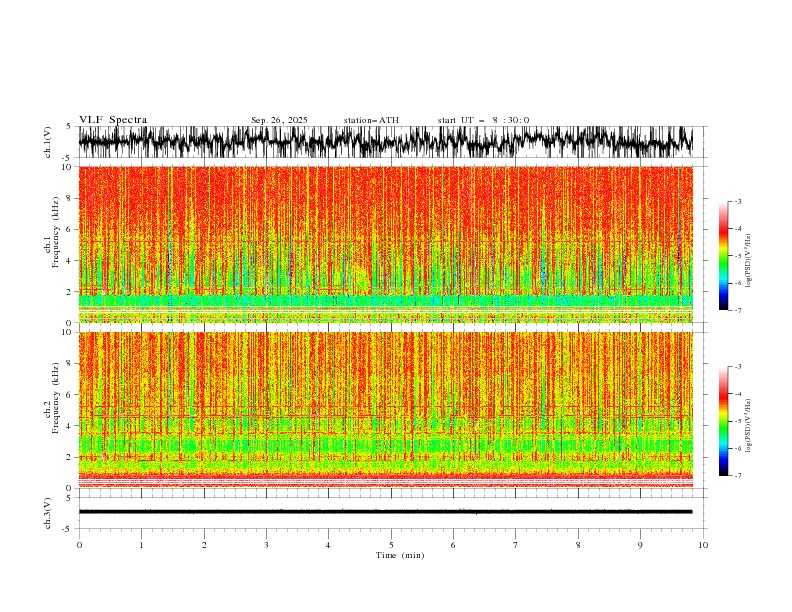This screenshot has height=612, width=792.
Task: Click the "start UT = 8 :30: 0" text
Action: (483, 120)
